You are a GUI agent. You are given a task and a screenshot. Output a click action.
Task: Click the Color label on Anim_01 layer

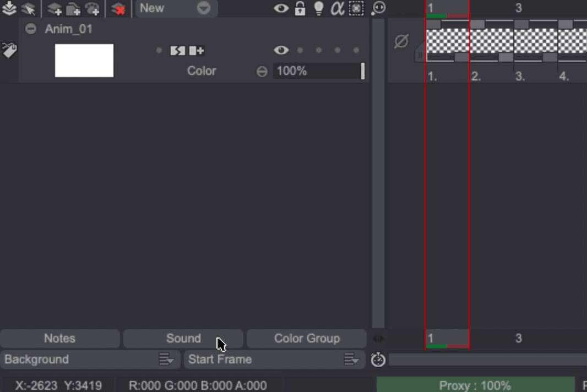(x=202, y=71)
